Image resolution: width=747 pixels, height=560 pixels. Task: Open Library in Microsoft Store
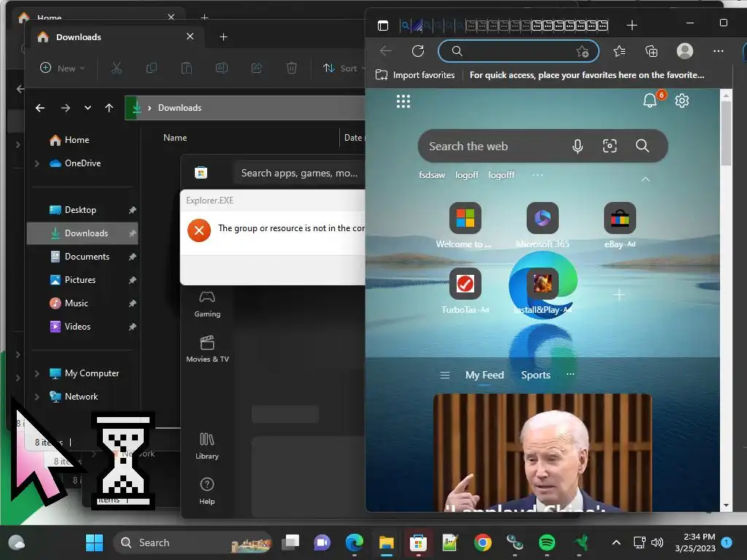pos(207,446)
